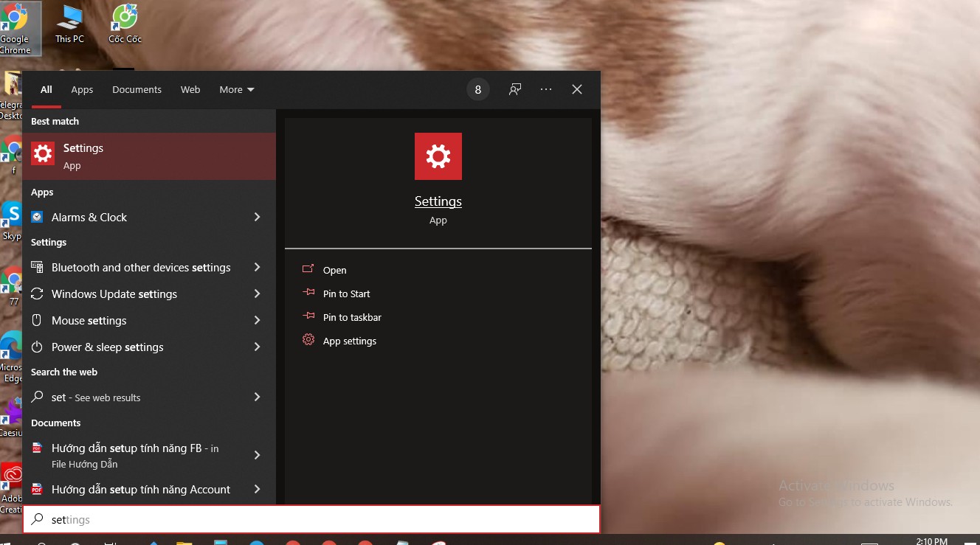Open Windows Update settings result
The image size is (980, 545).
tap(149, 294)
